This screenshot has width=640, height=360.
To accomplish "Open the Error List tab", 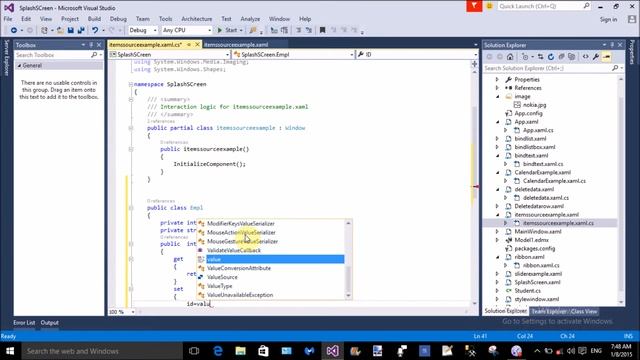I will pyautogui.click(x=24, y=322).
